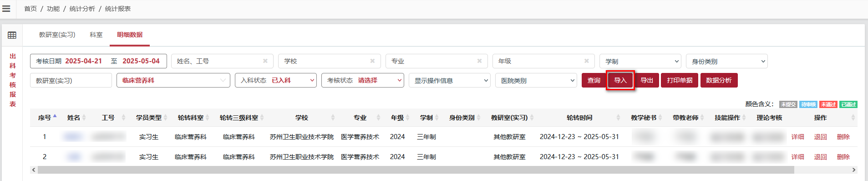Sort the 轮转时间 column

tap(618, 118)
